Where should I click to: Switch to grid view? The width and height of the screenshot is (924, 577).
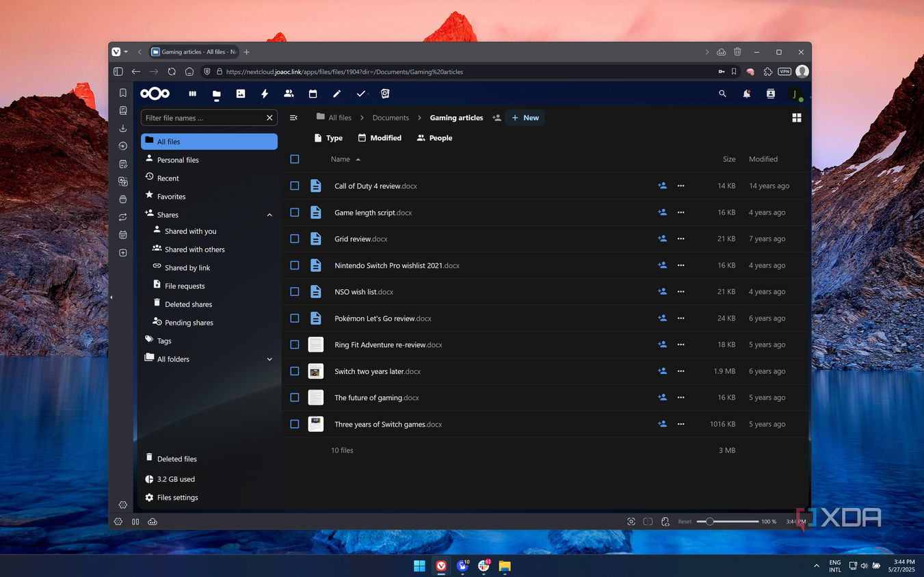point(797,118)
